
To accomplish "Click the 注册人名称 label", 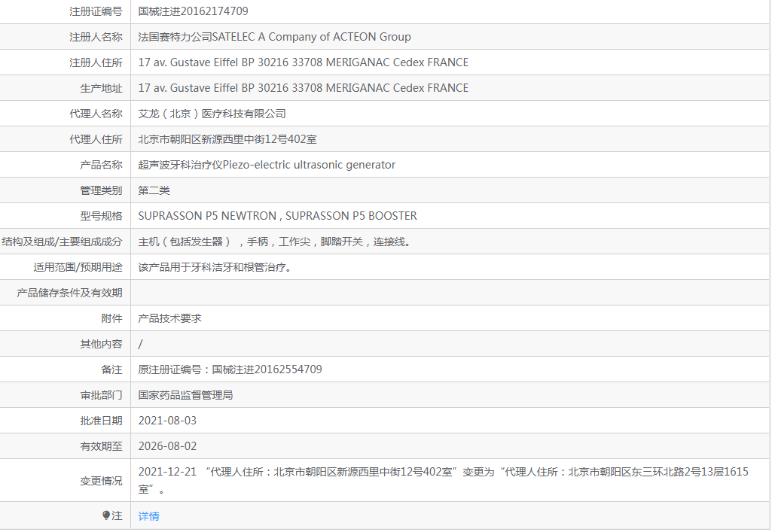I will [96, 37].
